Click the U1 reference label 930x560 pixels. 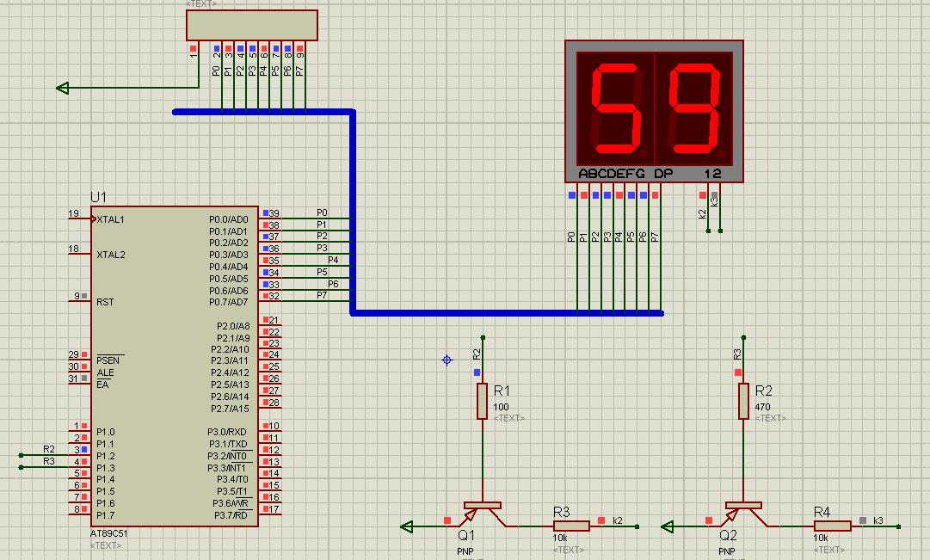[98, 197]
